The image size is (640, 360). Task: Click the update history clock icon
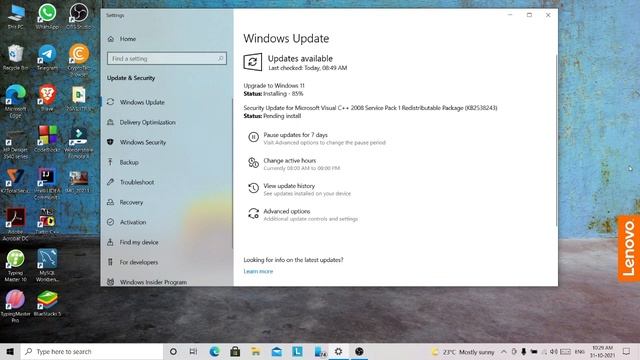pyautogui.click(x=253, y=188)
